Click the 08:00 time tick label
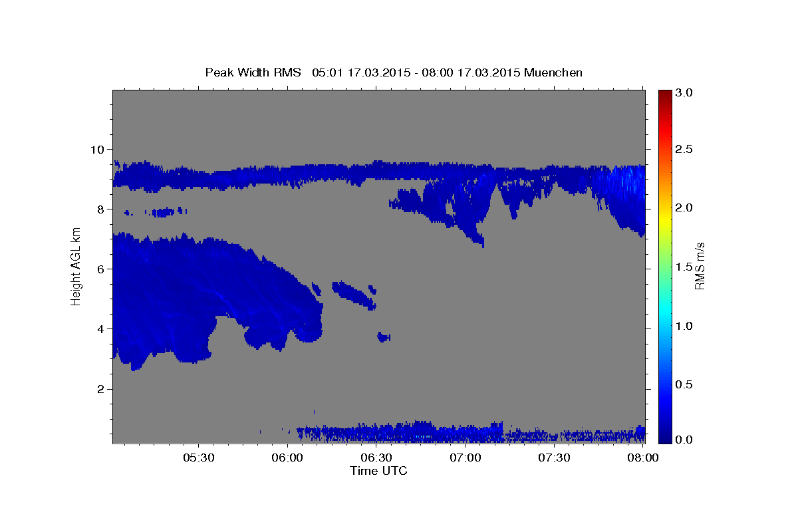The width and height of the screenshot is (798, 532). 643,458
